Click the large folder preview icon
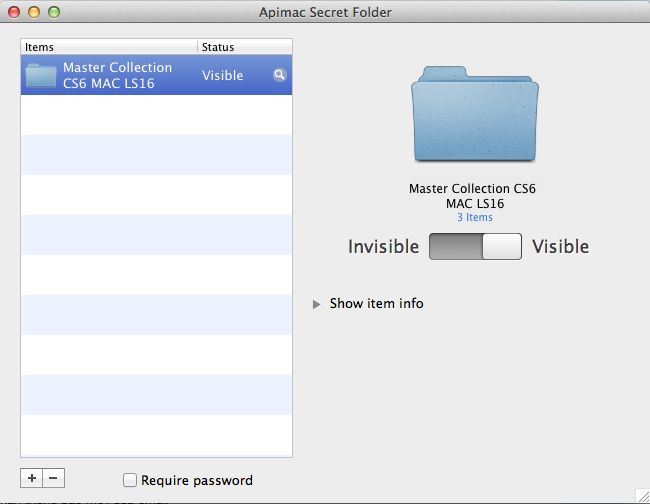Viewport: 650px width, 504px height. pyautogui.click(x=475, y=115)
